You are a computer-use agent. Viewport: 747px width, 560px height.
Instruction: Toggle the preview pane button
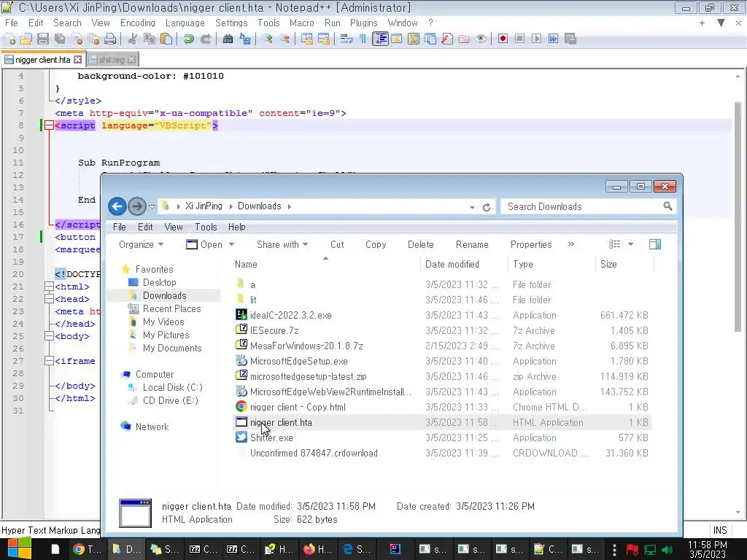(655, 244)
